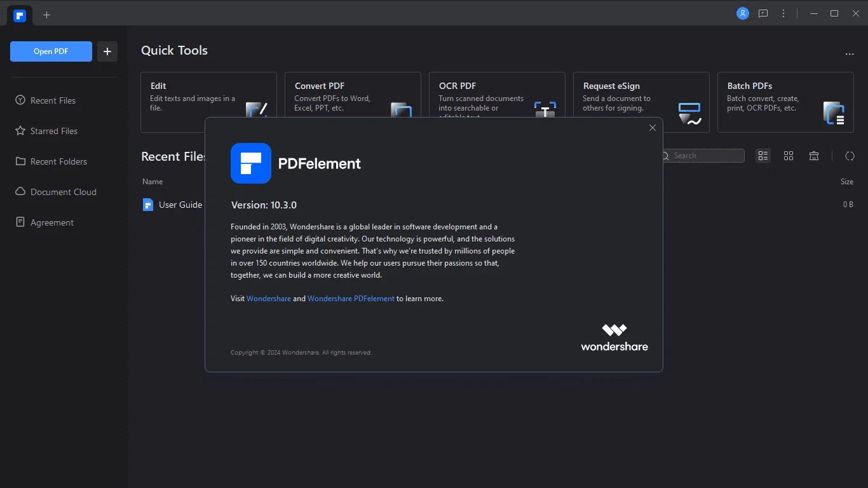Click the Document Cloud cloud icon
Screen dimensions: 868x488
[20, 192]
